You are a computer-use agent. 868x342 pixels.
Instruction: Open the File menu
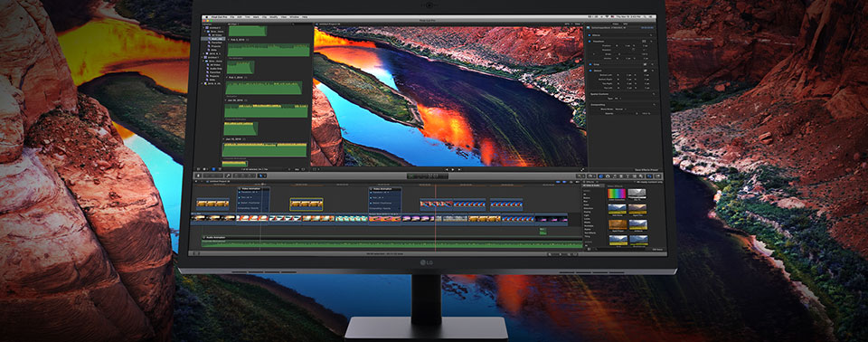point(232,17)
